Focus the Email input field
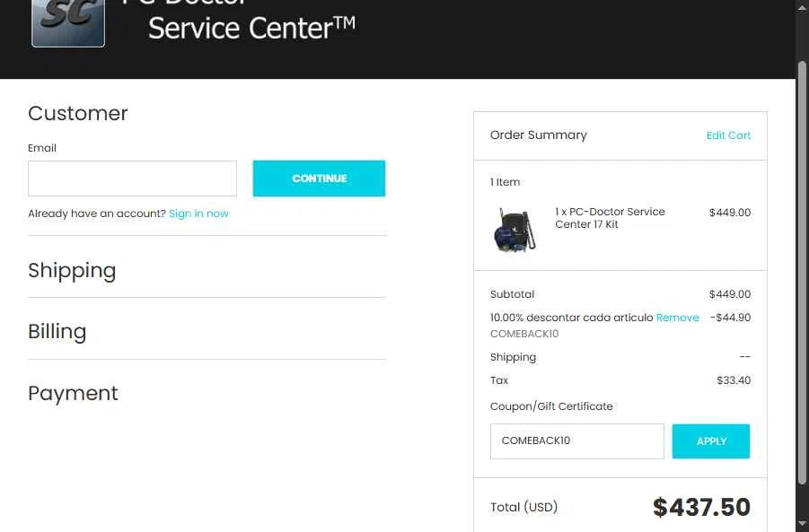 (132, 179)
